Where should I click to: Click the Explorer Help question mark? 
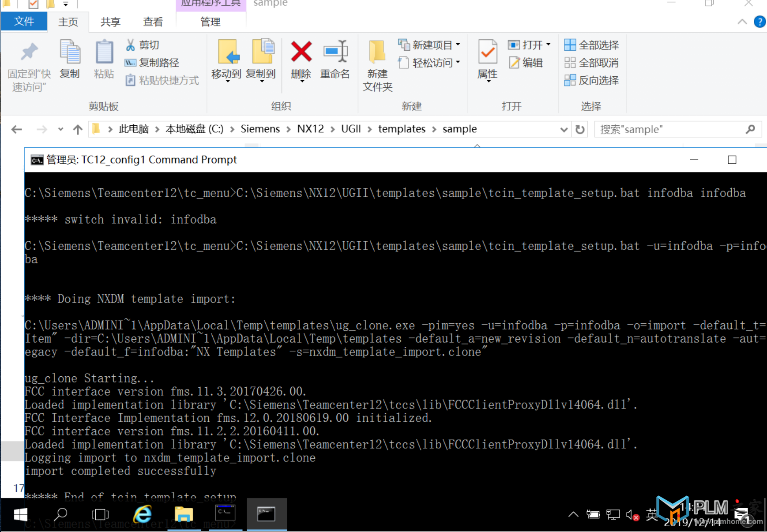click(x=759, y=22)
